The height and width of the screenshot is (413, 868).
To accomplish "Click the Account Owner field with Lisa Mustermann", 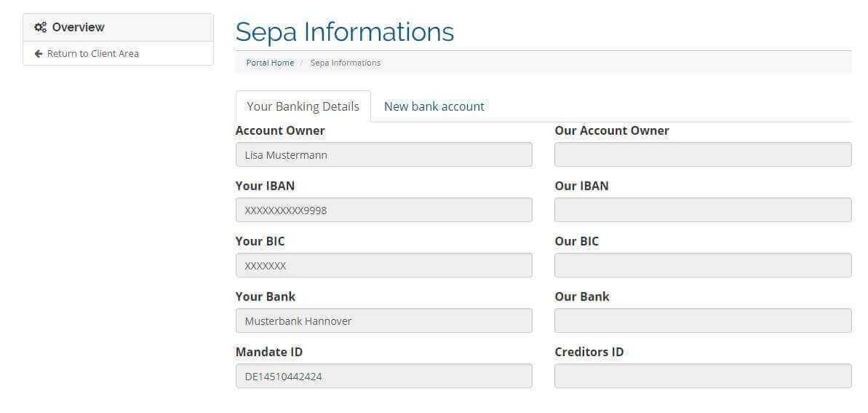I will pyautogui.click(x=383, y=155).
